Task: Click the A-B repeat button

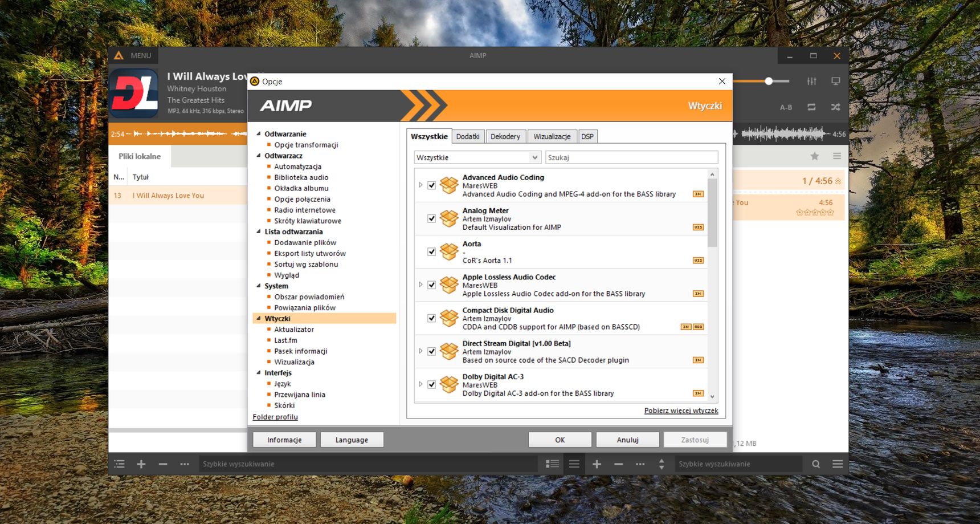Action: pos(786,107)
